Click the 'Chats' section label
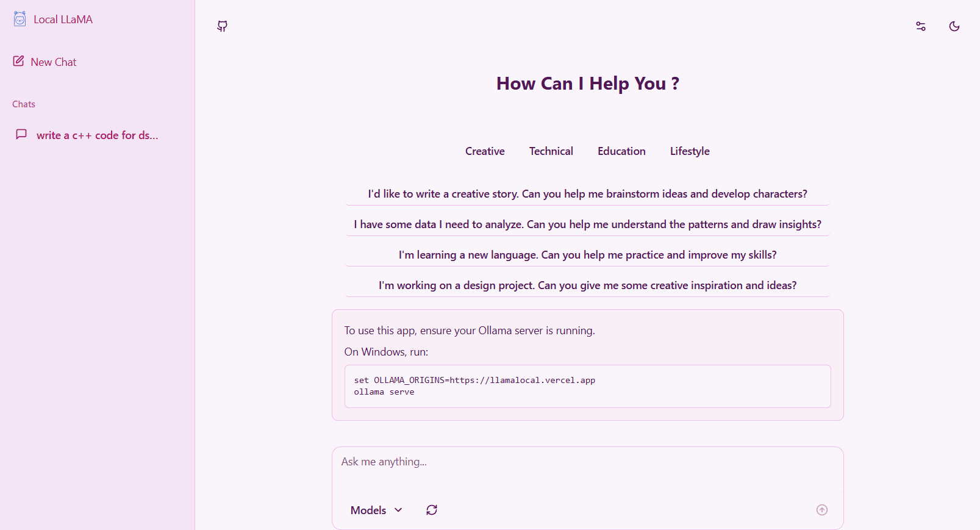This screenshot has width=980, height=530. click(x=24, y=104)
